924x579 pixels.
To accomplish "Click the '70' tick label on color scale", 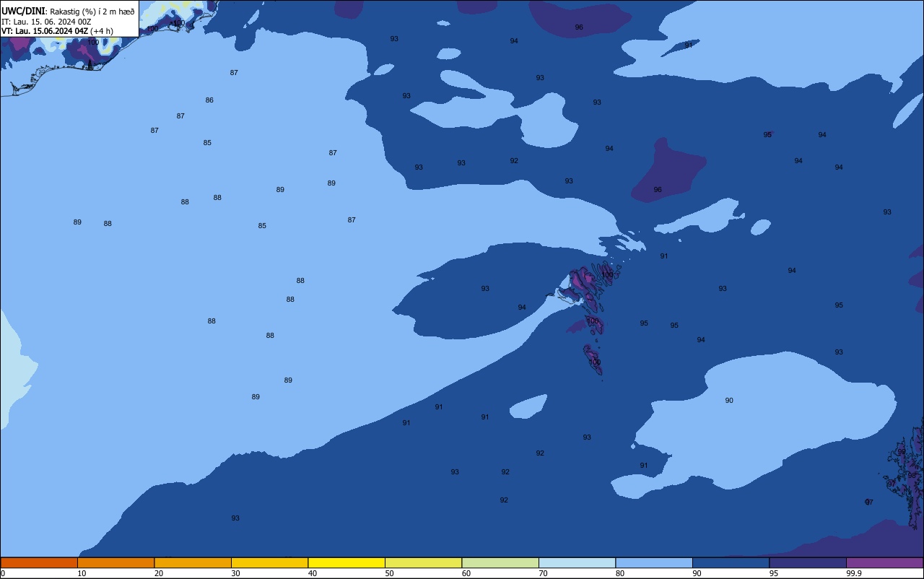I will [x=544, y=573].
